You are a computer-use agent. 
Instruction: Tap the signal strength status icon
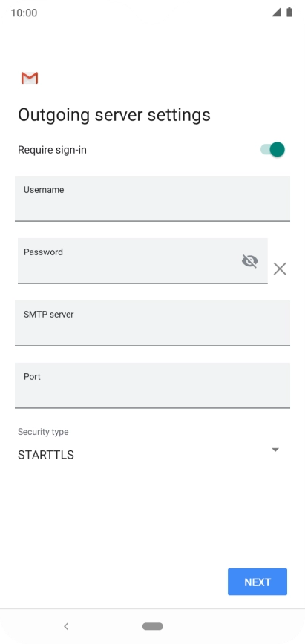(277, 13)
